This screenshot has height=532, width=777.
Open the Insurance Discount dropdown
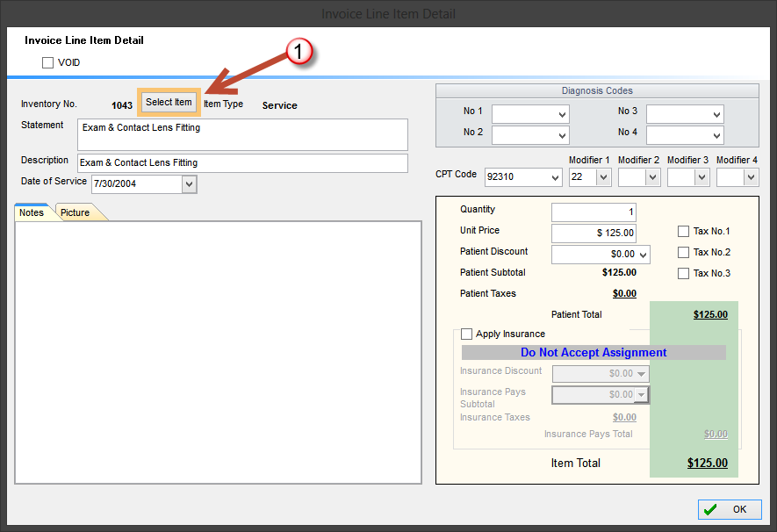641,374
